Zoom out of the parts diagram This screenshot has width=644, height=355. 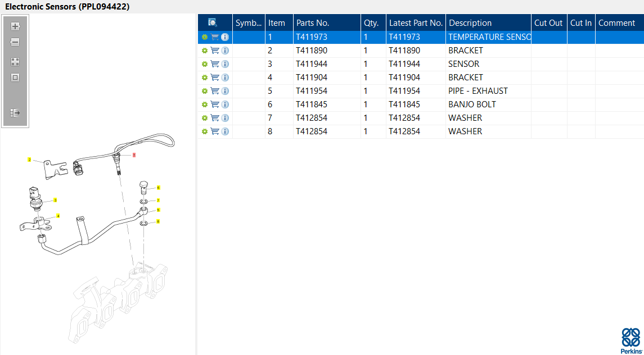(x=15, y=42)
